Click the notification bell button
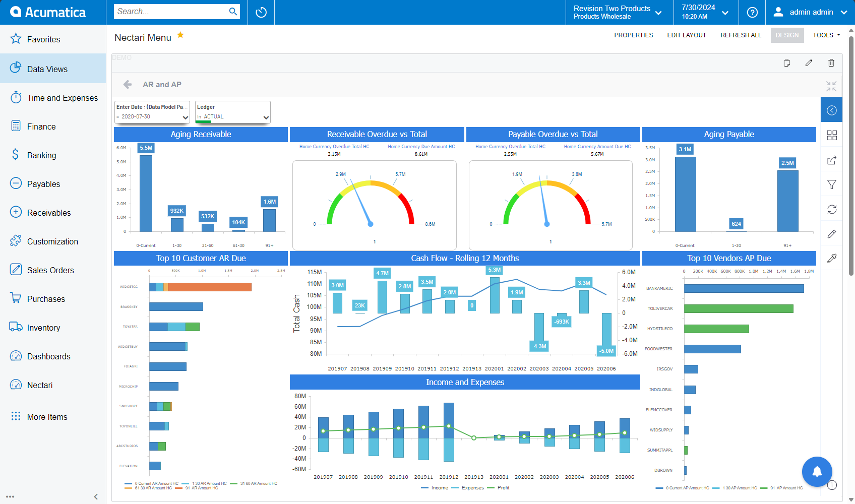The width and height of the screenshot is (855, 504). coord(817,472)
